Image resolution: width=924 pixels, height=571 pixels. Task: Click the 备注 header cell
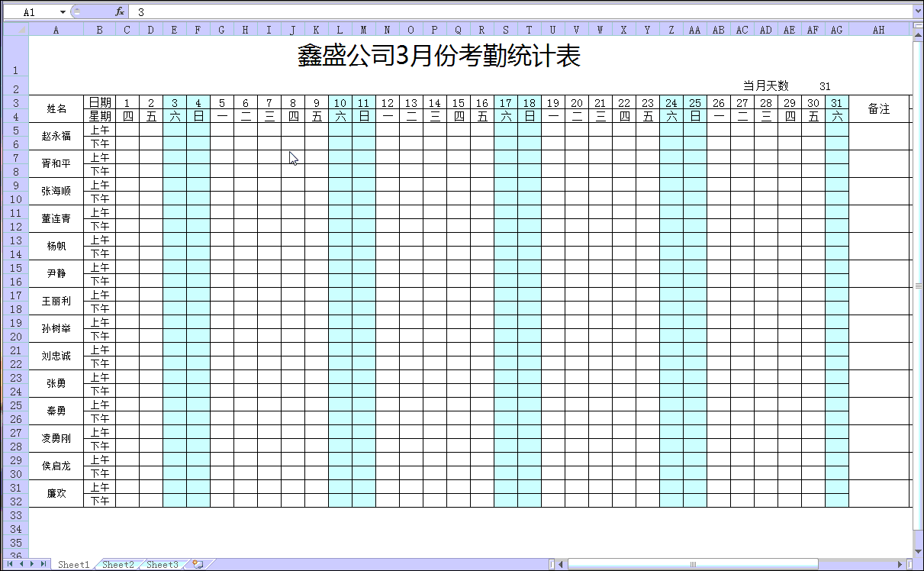point(879,109)
